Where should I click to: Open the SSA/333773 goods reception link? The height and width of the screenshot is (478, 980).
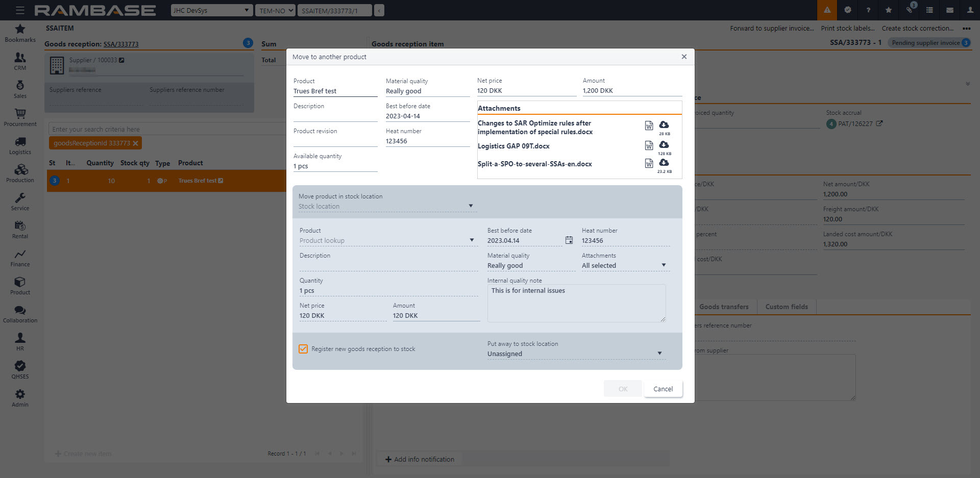[121, 44]
